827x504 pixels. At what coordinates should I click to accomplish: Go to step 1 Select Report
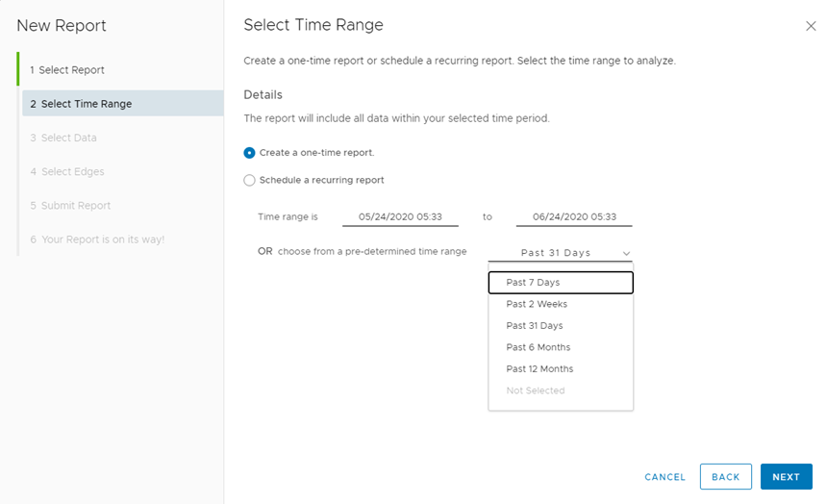click(x=67, y=70)
